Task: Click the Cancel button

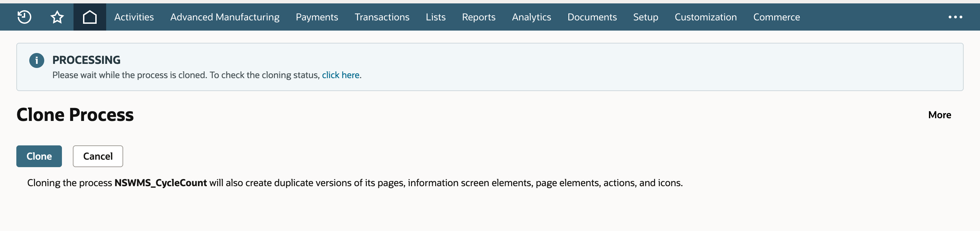Action: pos(98,156)
